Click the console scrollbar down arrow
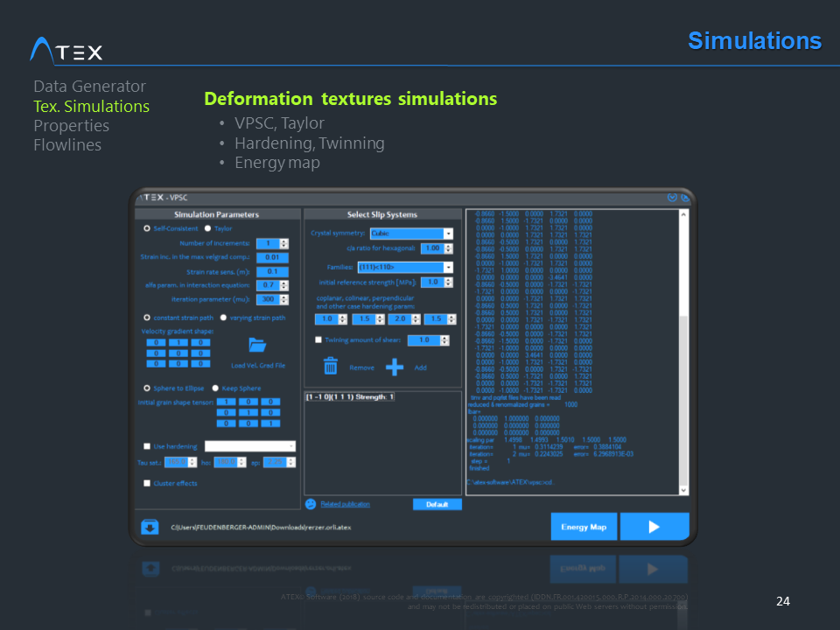 683,490
